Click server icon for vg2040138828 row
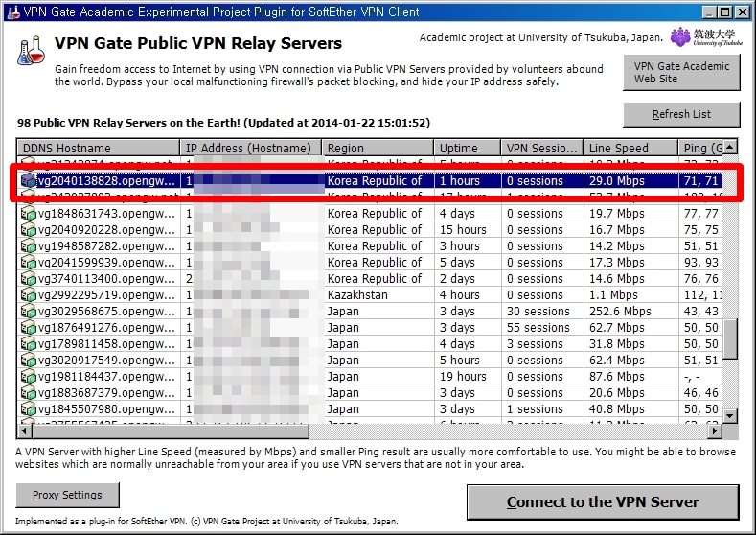756x535 pixels. (28, 180)
